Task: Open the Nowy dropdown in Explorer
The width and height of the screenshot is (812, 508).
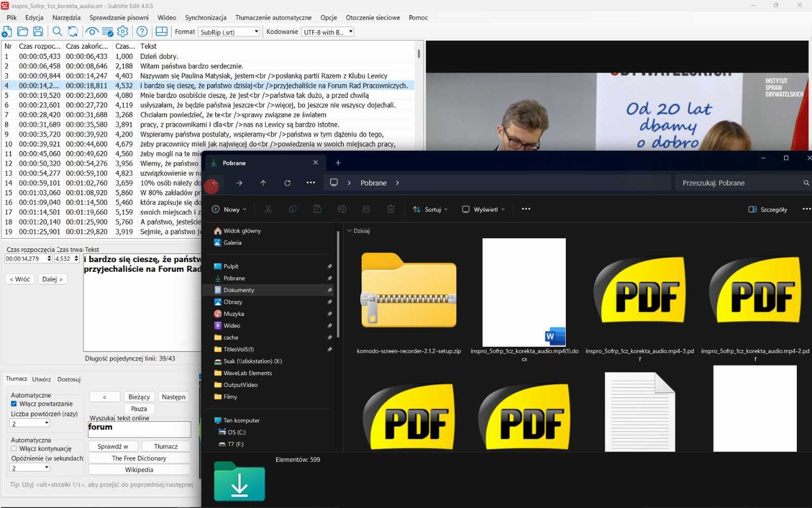Action: [x=229, y=209]
